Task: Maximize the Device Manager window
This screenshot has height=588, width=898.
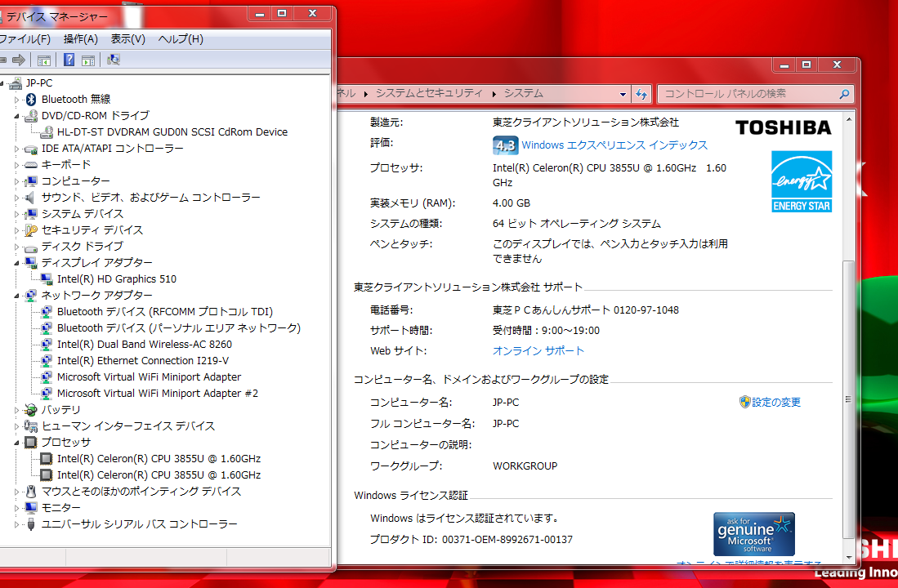Action: tap(282, 13)
